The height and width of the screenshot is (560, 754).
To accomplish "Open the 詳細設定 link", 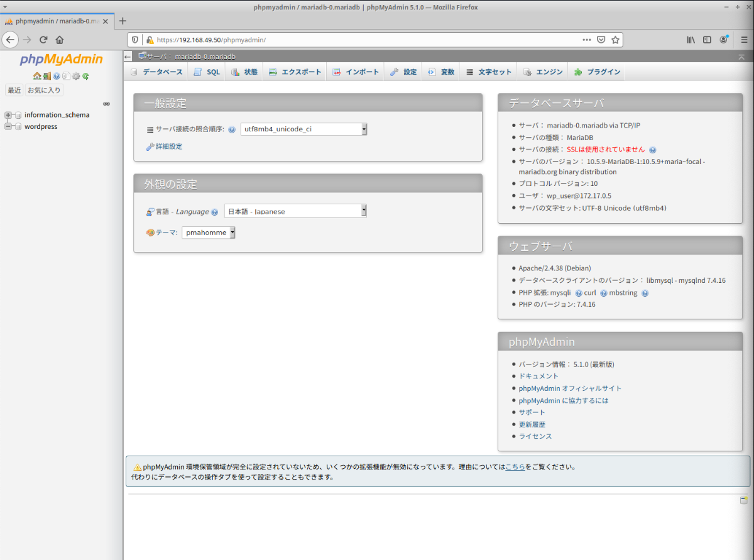I will click(169, 146).
